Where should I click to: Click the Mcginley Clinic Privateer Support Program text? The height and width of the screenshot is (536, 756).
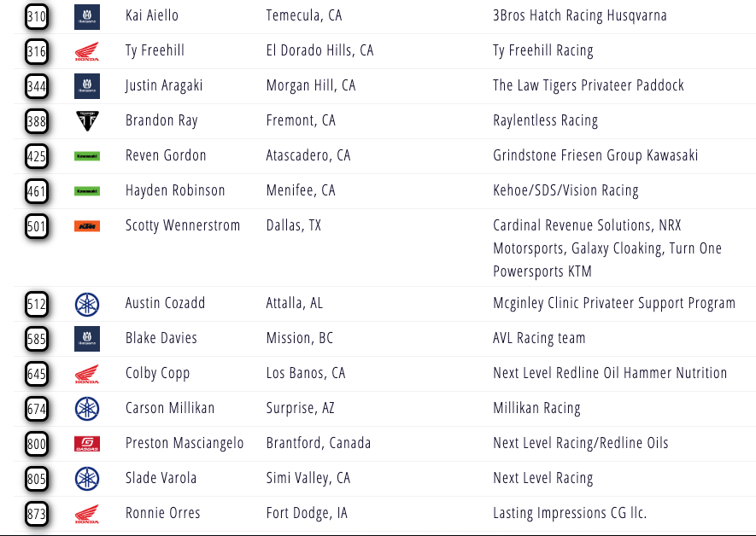point(613,303)
